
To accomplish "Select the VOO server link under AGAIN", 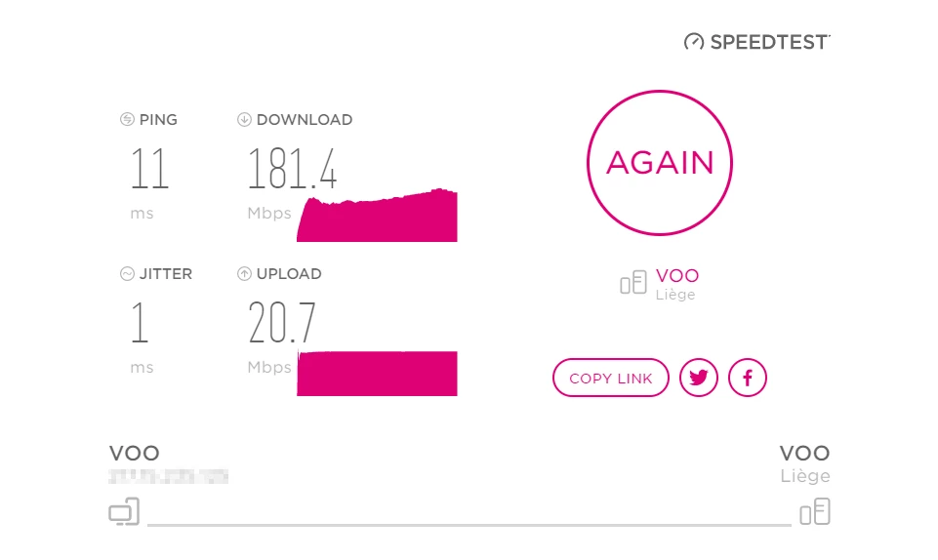I will coord(677,275).
